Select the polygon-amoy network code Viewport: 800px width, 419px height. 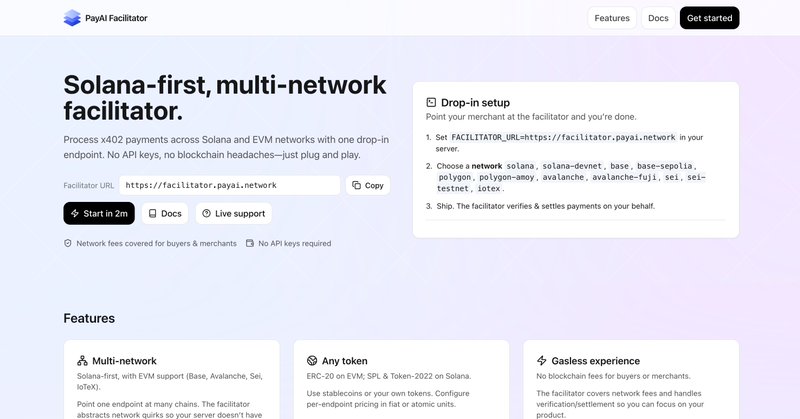(x=507, y=177)
